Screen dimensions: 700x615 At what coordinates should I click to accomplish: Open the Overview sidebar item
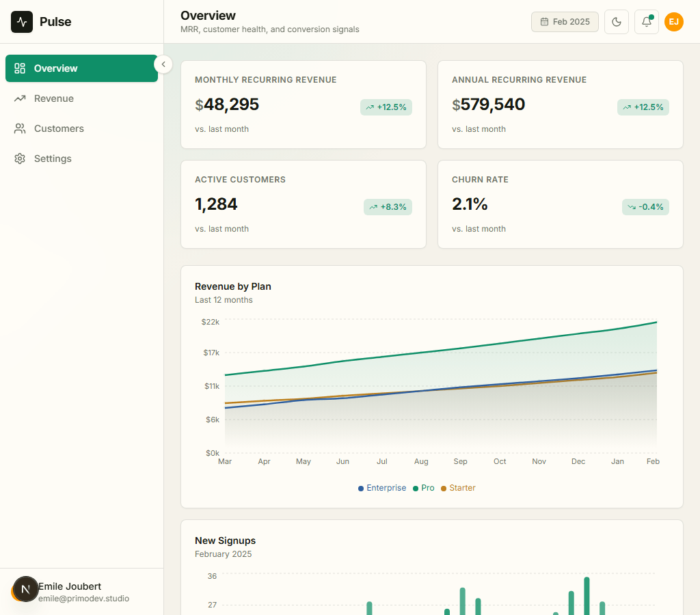pyautogui.click(x=81, y=68)
